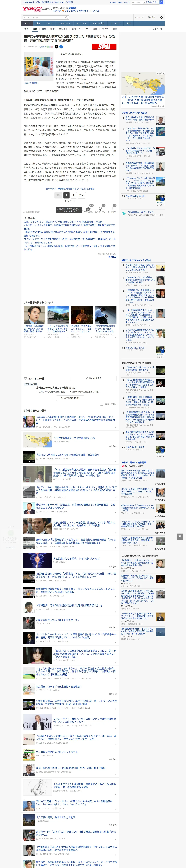Open 辞任のサントリーHD新浪会長 article
The width and height of the screenshot is (186, 868).
[x=76, y=506]
